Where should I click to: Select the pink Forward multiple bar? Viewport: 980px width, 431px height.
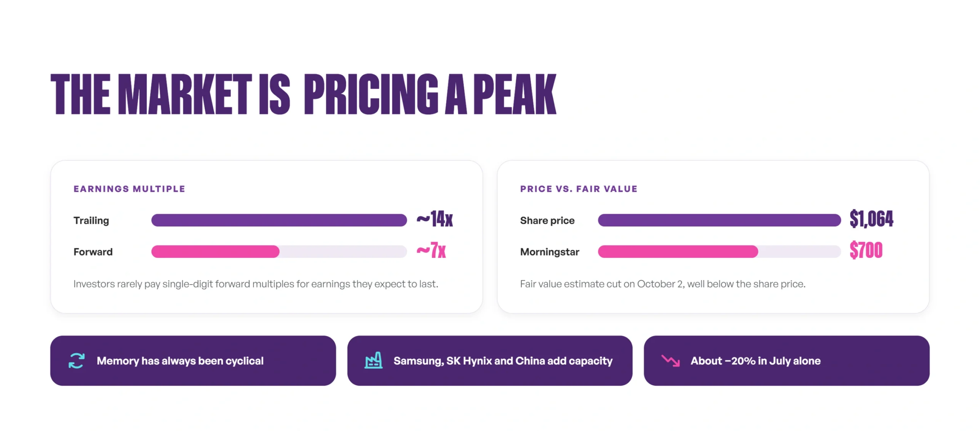click(x=215, y=251)
